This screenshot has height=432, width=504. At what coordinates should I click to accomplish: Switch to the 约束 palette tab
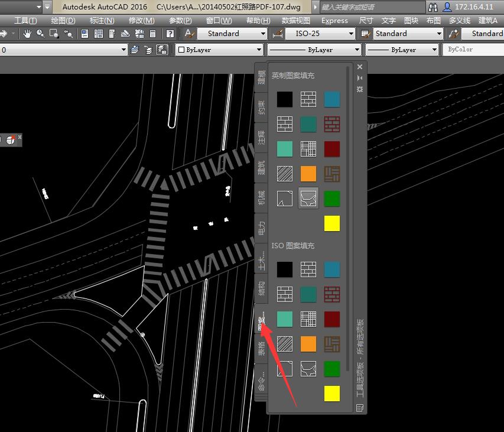click(x=261, y=108)
